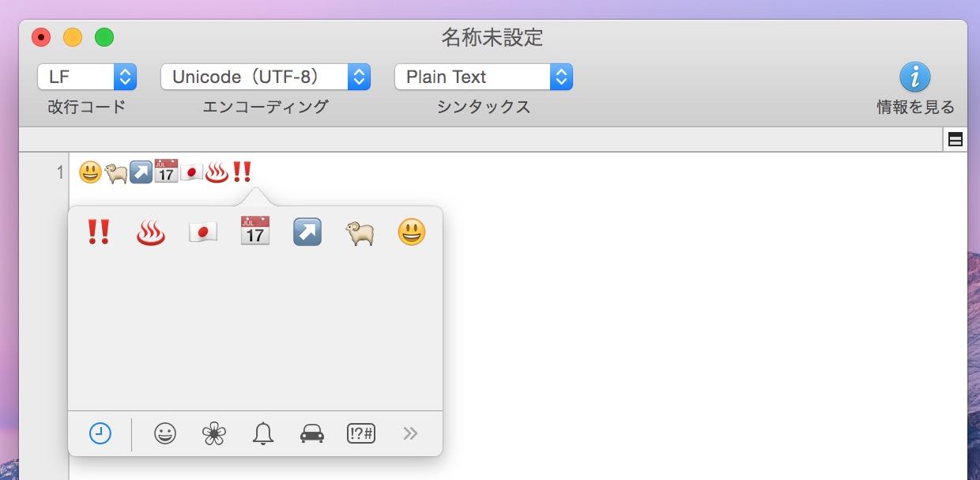Switch to nature flower category
Image resolution: width=980 pixels, height=480 pixels.
click(x=213, y=433)
